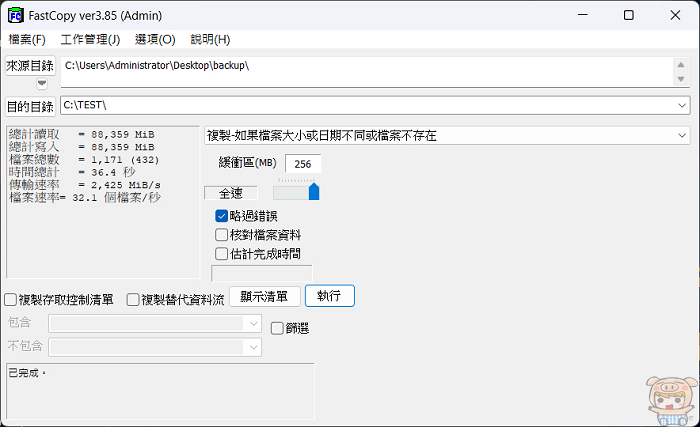Expand the destination path C:\TEST\ dropdown
Image resolution: width=700 pixels, height=427 pixels.
[682, 105]
